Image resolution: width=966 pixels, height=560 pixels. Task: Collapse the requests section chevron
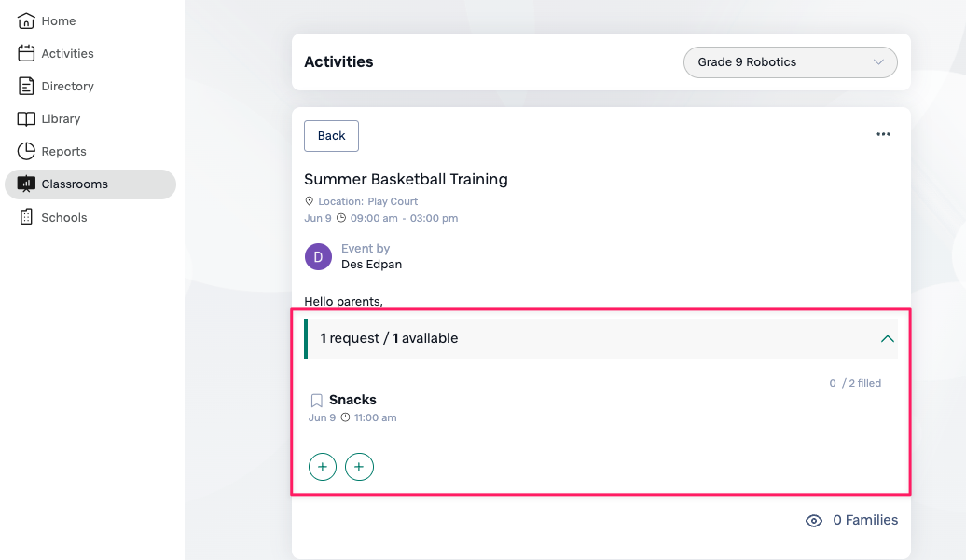click(x=887, y=339)
